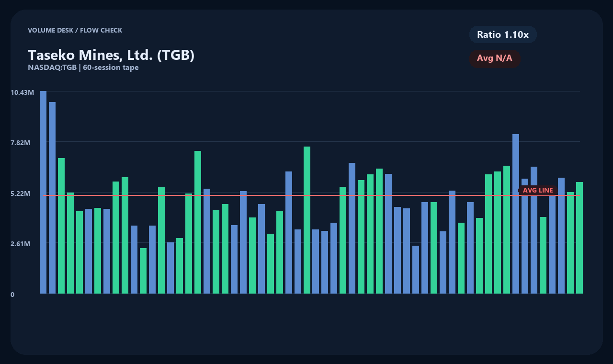Click the VOLUME DESK / FLOW CHECK header
Image resolution: width=613 pixels, height=364 pixels.
tap(75, 30)
